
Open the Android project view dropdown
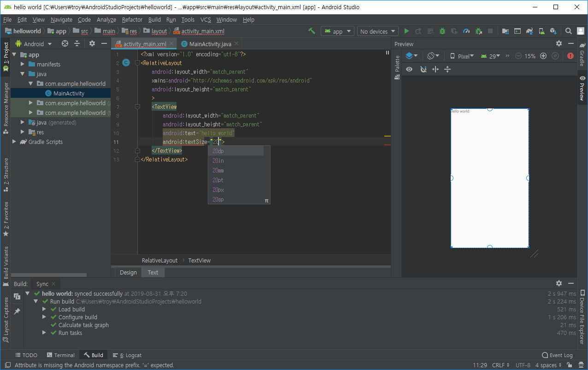coord(34,43)
